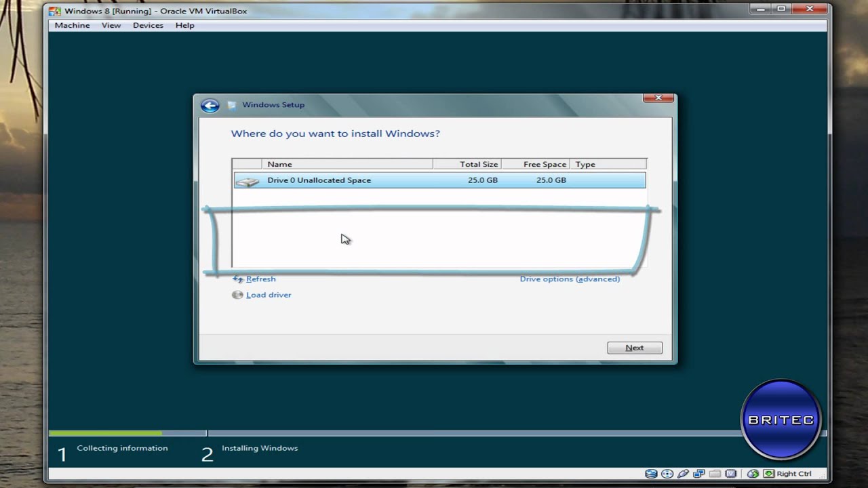Click the Load driver link
The image size is (868, 488).
click(x=269, y=295)
